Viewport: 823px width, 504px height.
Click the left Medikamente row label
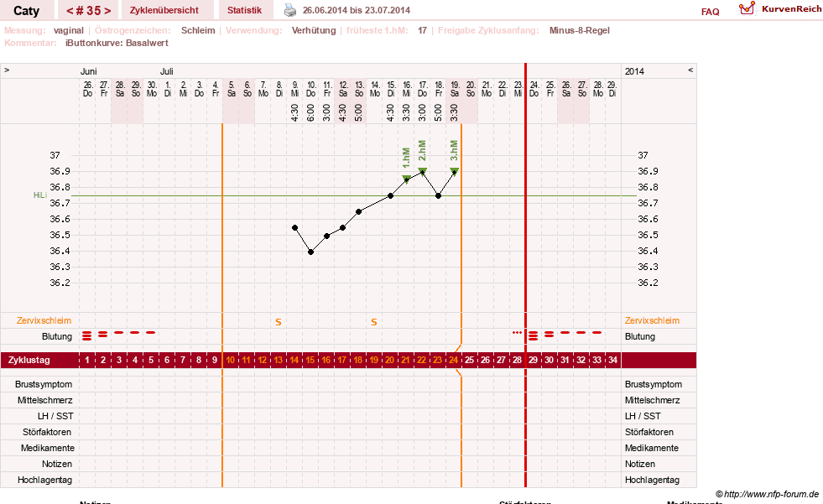(x=48, y=449)
